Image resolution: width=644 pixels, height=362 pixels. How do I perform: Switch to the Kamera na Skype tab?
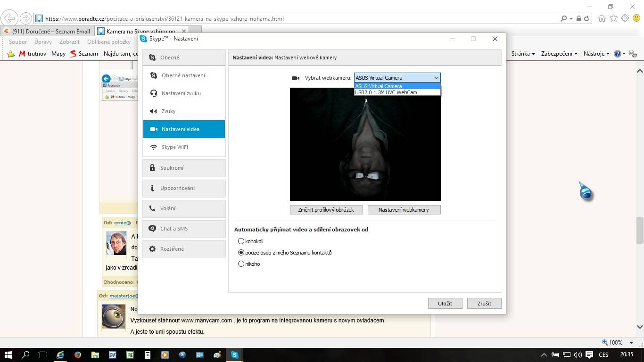[x=140, y=31]
